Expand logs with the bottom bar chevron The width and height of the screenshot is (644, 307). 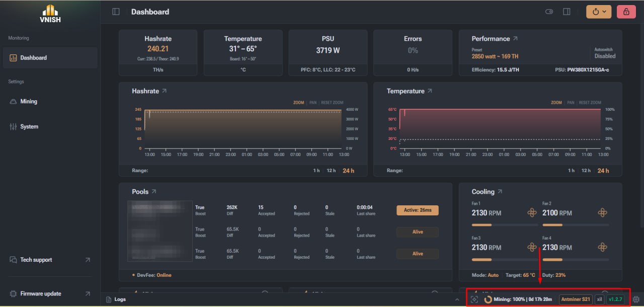457,299
